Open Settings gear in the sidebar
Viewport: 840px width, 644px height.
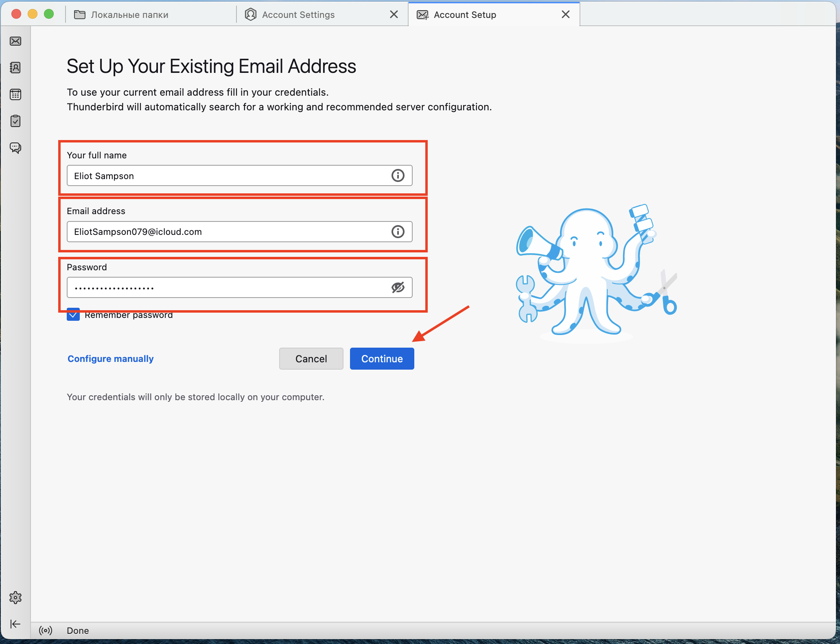[15, 597]
